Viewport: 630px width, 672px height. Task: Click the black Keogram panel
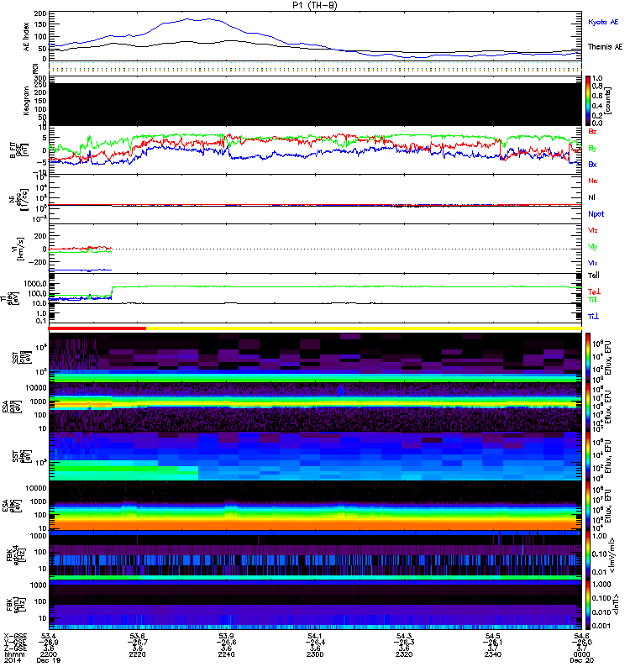315,104
